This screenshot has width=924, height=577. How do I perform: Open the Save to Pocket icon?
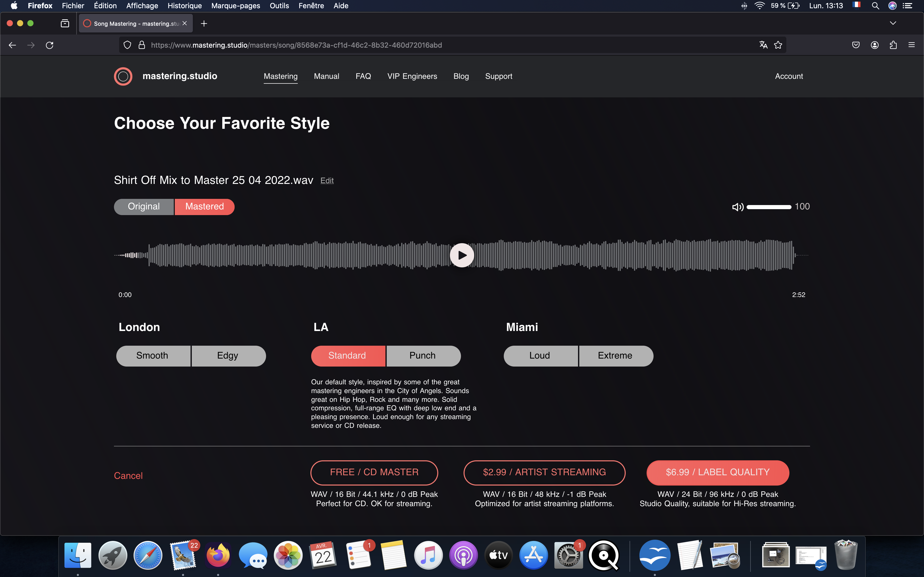(x=856, y=45)
